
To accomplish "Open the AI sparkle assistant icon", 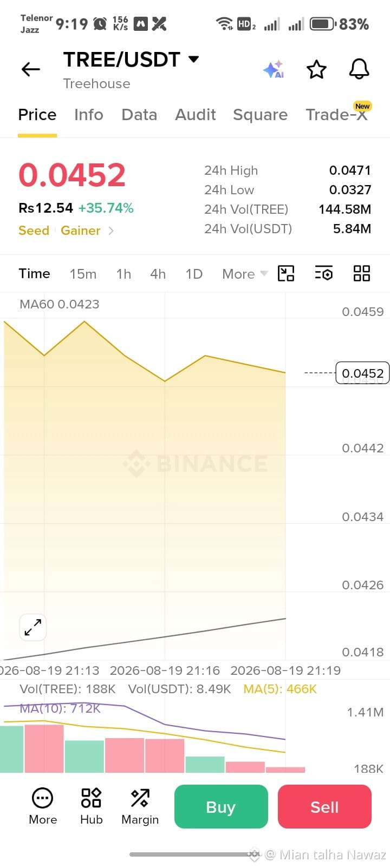I will (x=274, y=69).
